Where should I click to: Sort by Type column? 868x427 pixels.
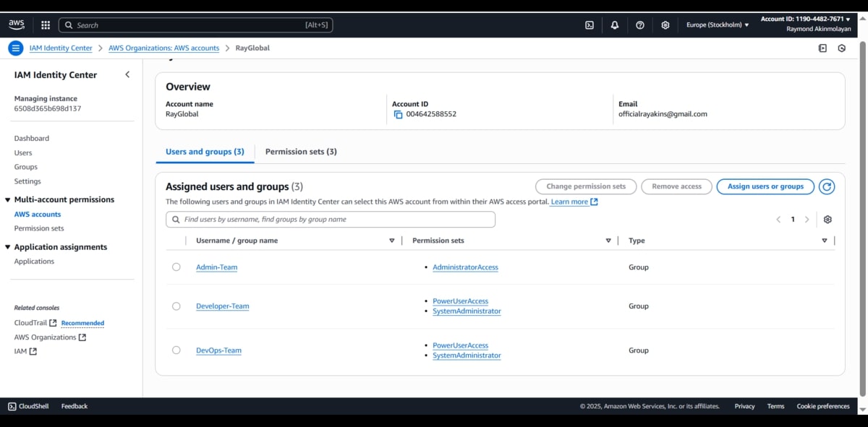tap(825, 241)
